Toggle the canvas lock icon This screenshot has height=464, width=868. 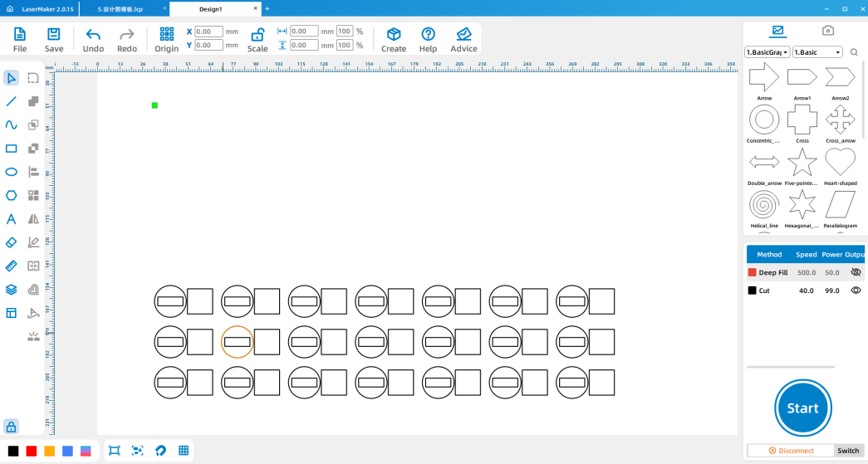point(11,427)
